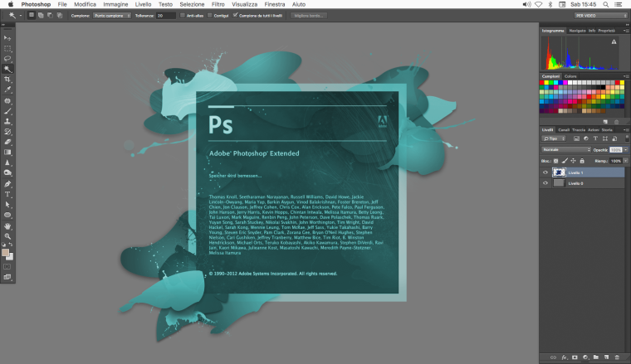Switch to the Navigatore tab
The height and width of the screenshot is (364, 631).
577,31
